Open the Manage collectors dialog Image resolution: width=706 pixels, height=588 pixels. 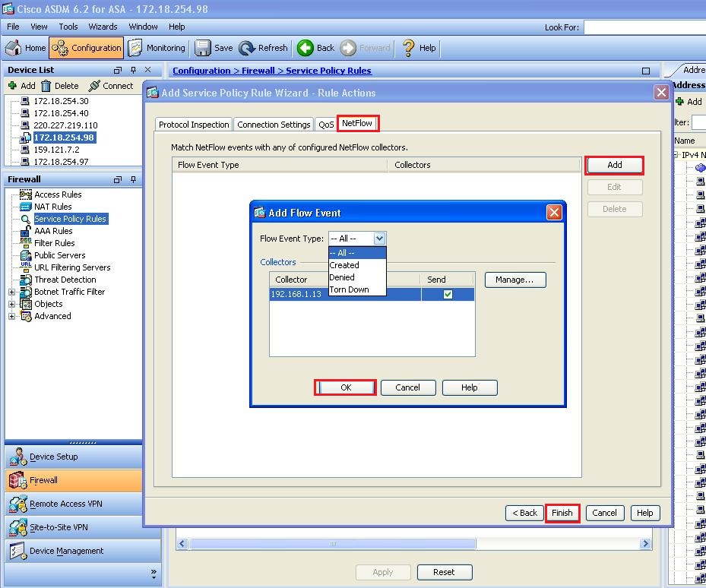(515, 280)
